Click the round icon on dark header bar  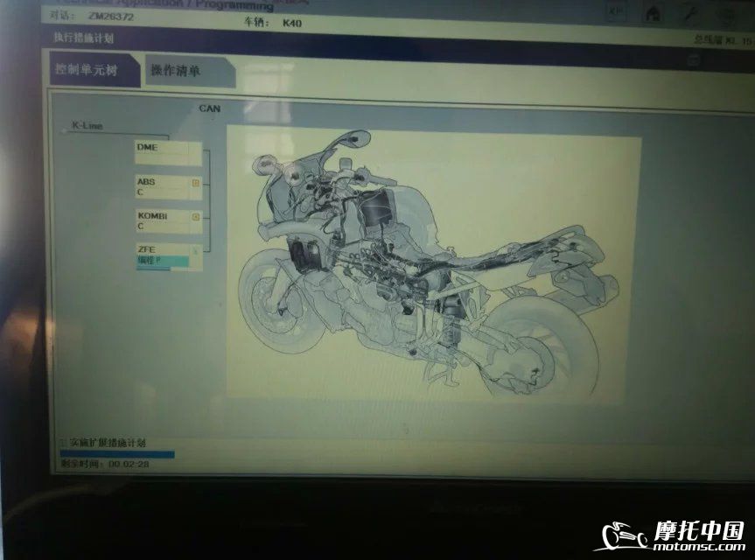click(x=692, y=61)
